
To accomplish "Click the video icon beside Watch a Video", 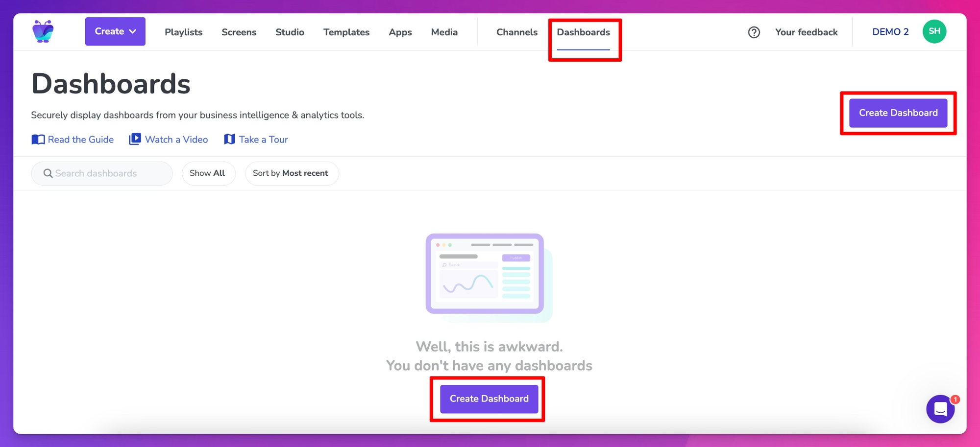I will coord(135,140).
